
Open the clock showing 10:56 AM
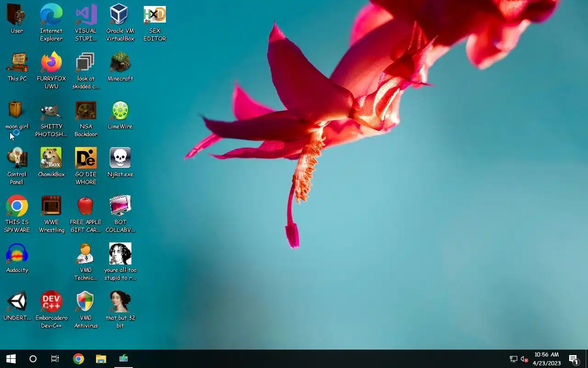(x=547, y=359)
